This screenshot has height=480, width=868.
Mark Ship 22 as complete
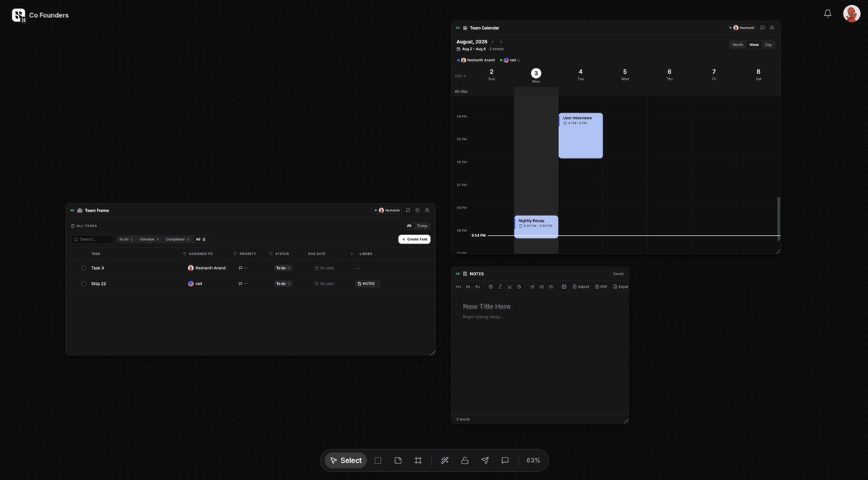tap(83, 283)
